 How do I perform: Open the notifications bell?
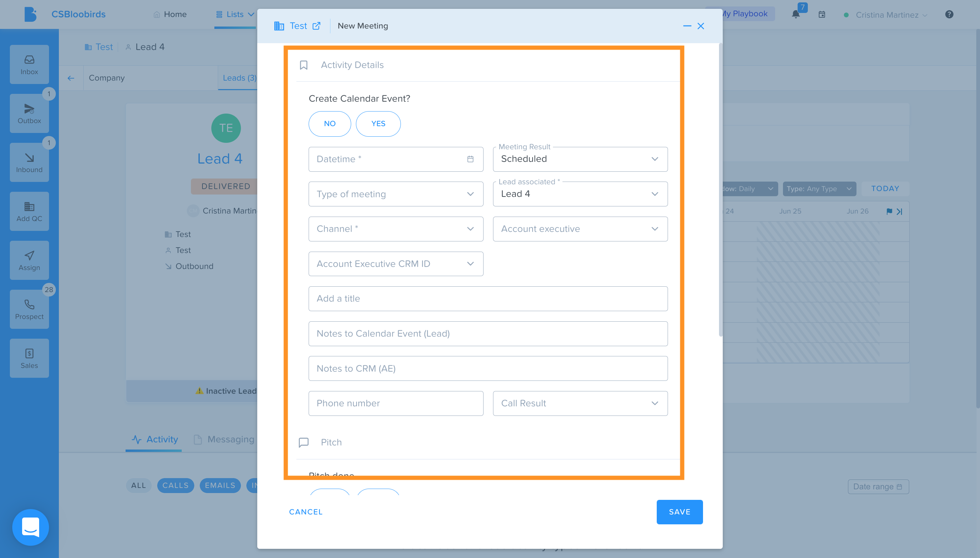point(796,15)
